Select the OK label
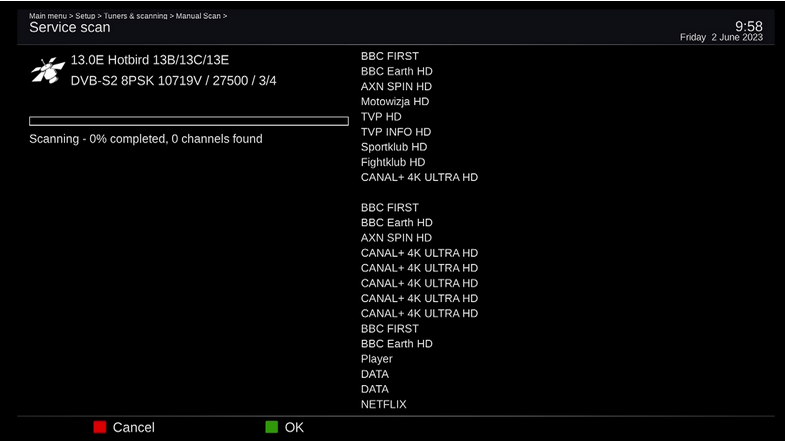This screenshot has width=785, height=441. coord(294,427)
